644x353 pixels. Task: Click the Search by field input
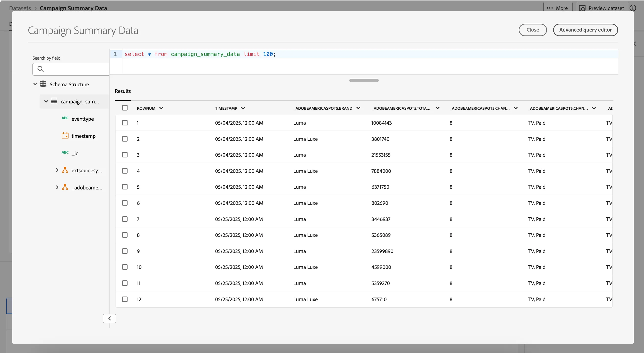tap(71, 69)
